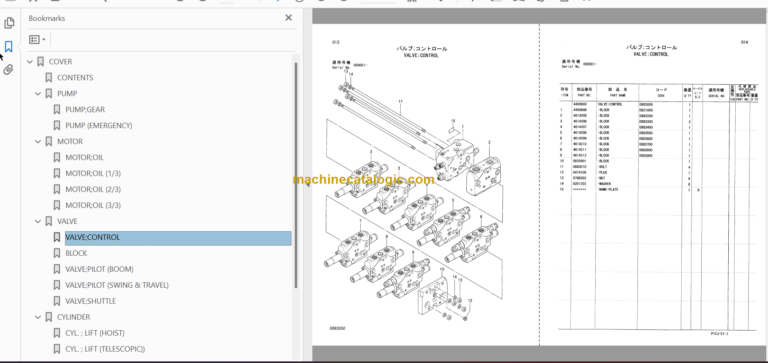Open the BLOCK bookmark
The height and width of the screenshot is (363, 768).
(76, 253)
